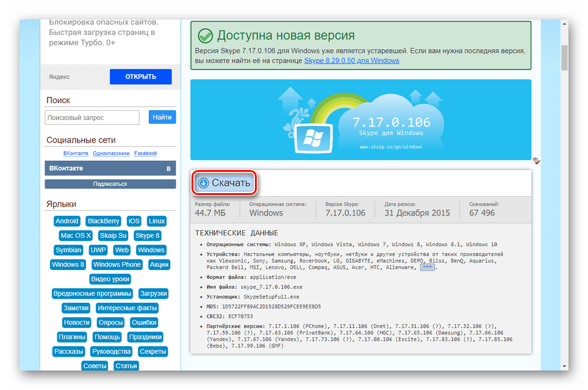Select the Интересные факты tag

[127, 308]
